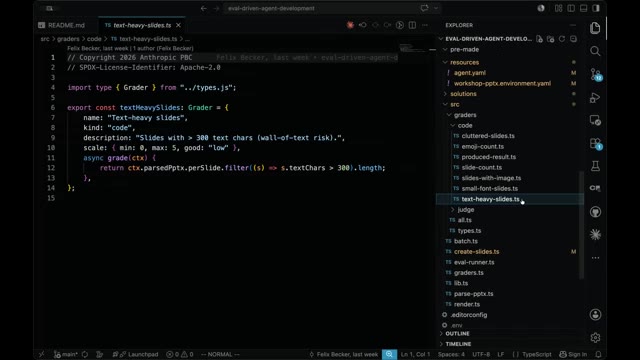Click the Ln 1, Col 1 position
Image resolution: width=640 pixels, height=360 pixels.
pos(416,354)
